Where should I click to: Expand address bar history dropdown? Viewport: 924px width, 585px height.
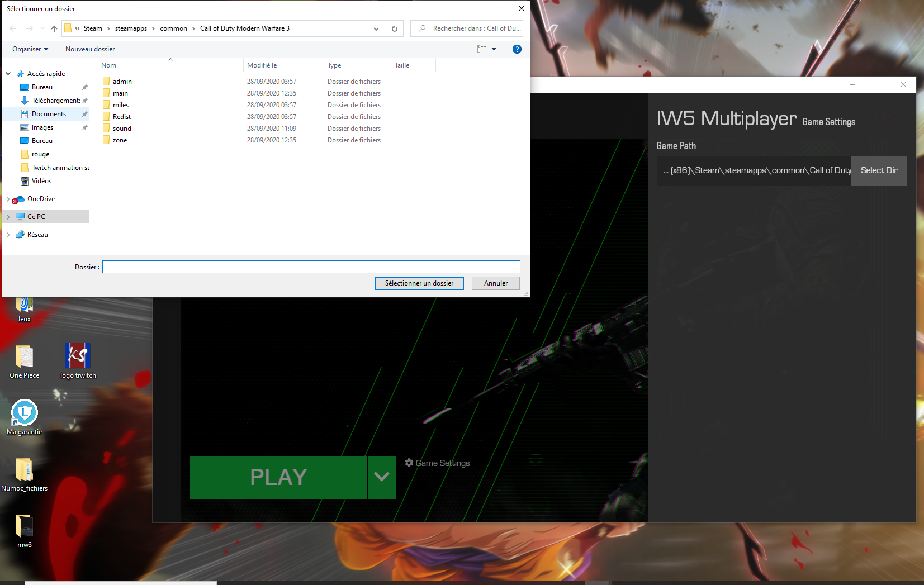click(x=376, y=28)
